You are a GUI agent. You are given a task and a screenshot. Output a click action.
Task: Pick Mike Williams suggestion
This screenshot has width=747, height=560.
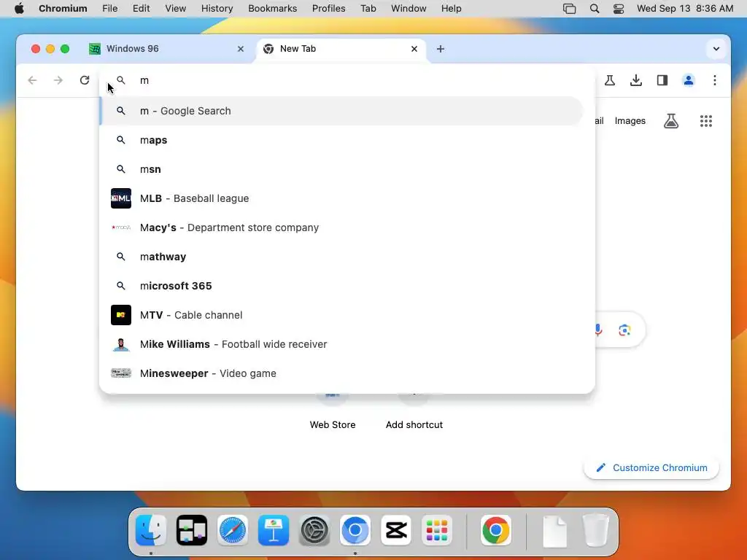(x=341, y=344)
